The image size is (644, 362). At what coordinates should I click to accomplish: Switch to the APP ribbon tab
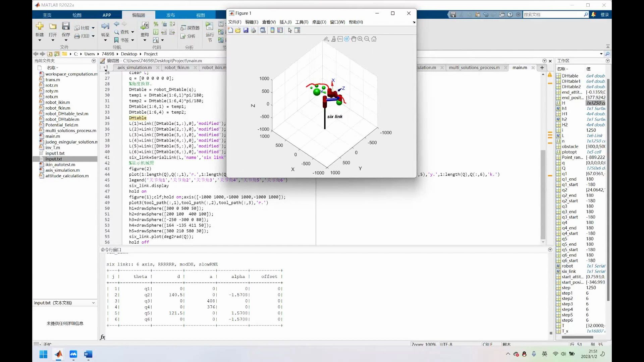[x=107, y=15]
